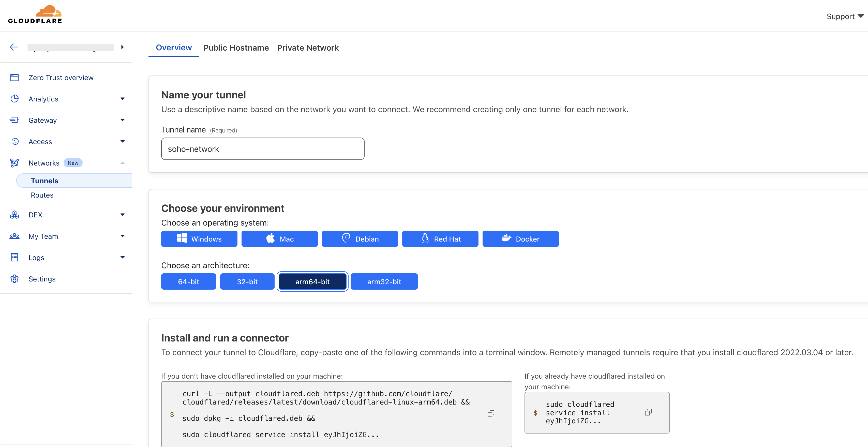Select the arm64-bit architecture
The width and height of the screenshot is (868, 447).
click(313, 281)
